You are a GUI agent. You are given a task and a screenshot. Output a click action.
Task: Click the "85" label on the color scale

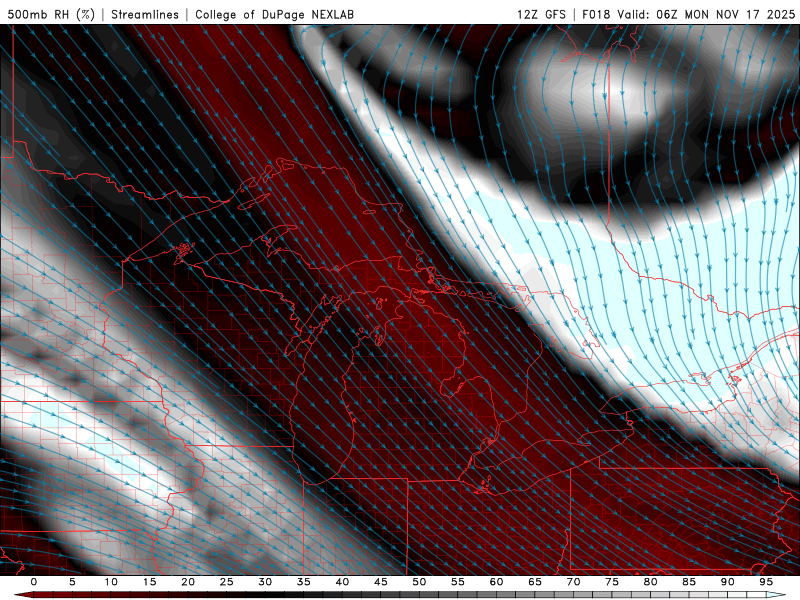[689, 582]
